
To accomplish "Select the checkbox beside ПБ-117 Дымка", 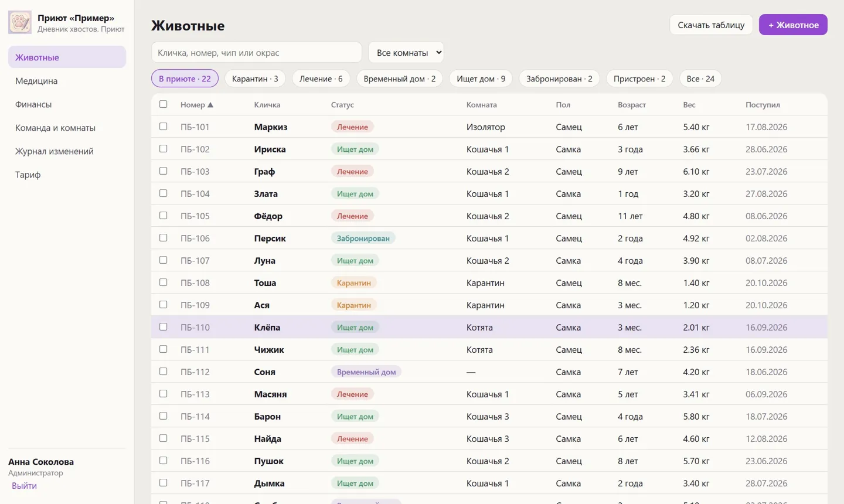I will click(163, 483).
